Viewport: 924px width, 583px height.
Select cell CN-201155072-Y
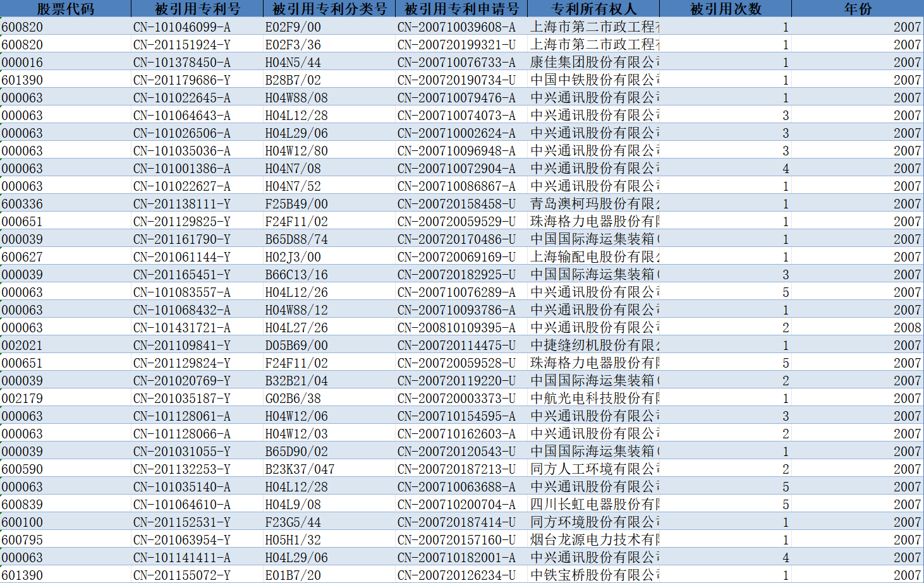[x=197, y=575]
